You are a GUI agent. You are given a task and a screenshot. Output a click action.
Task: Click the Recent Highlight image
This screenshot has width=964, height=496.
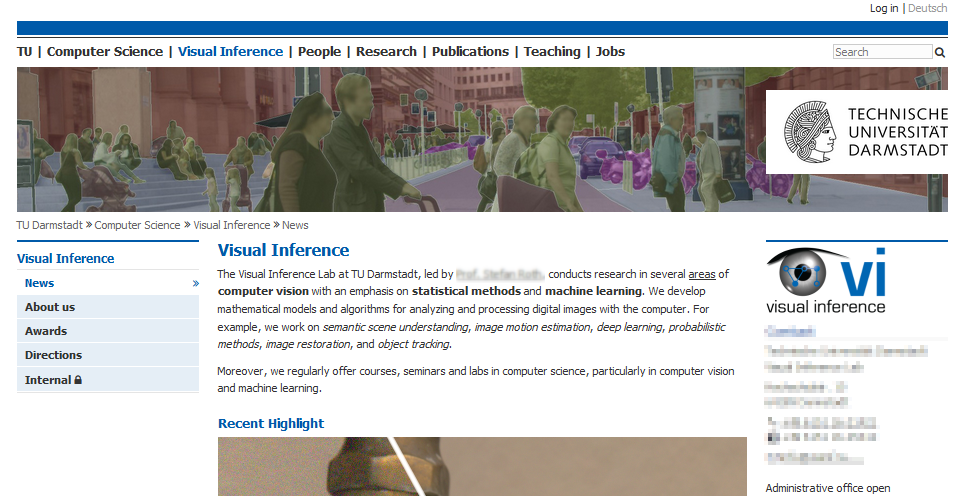coord(482,466)
